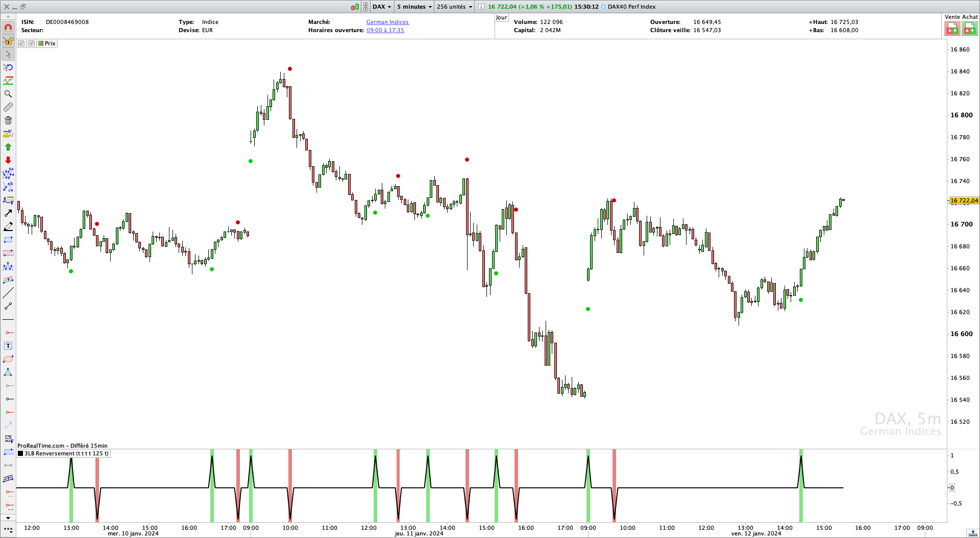This screenshot has width=980, height=538.
Task: Select the magnifier zoom tool
Action: [8, 94]
